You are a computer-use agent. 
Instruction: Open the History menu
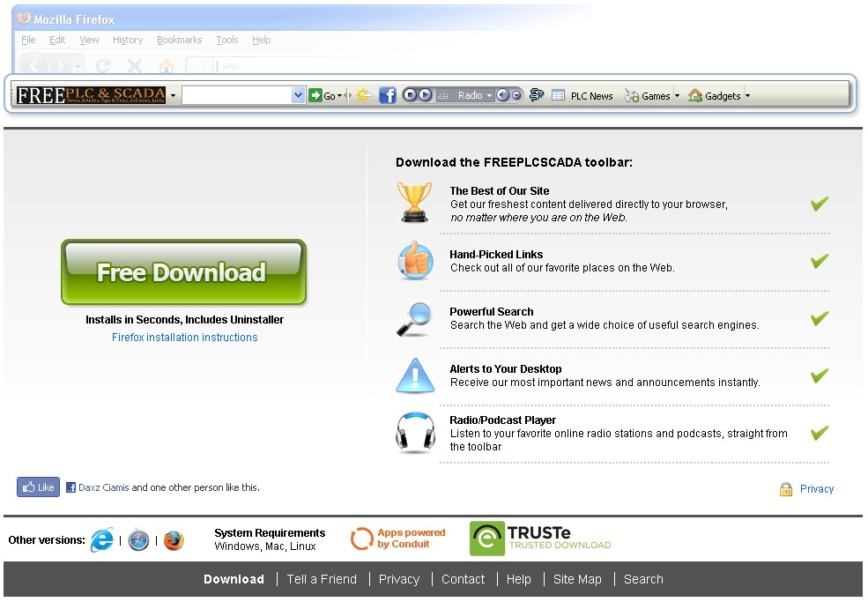point(128,40)
